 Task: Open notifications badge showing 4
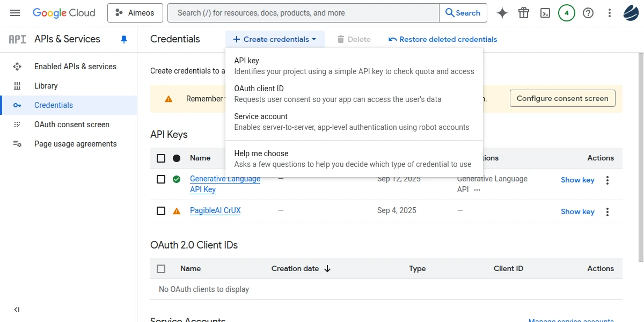click(x=567, y=13)
